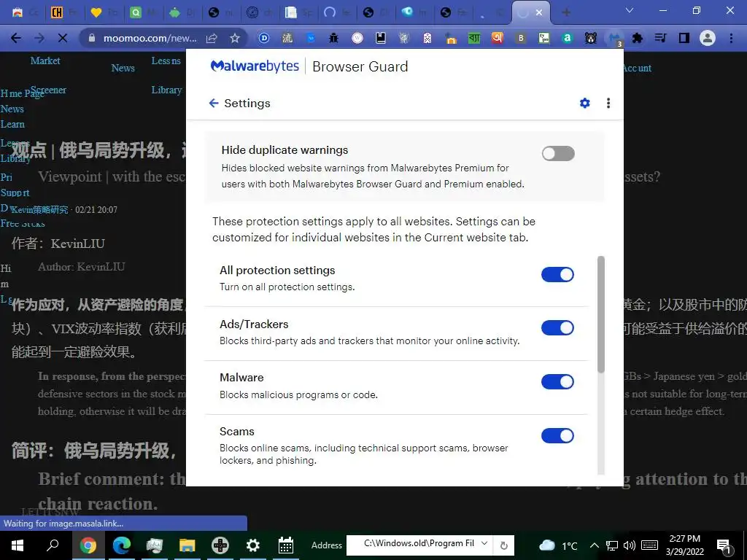Open Screener link on moomoo page
The image size is (747, 560).
coord(48,90)
